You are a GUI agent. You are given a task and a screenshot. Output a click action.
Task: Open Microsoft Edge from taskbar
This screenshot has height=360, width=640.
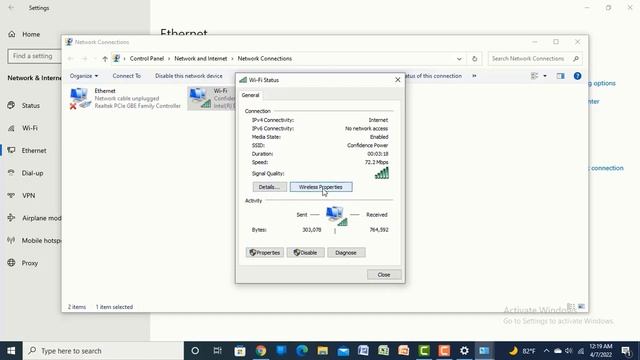(x=302, y=351)
